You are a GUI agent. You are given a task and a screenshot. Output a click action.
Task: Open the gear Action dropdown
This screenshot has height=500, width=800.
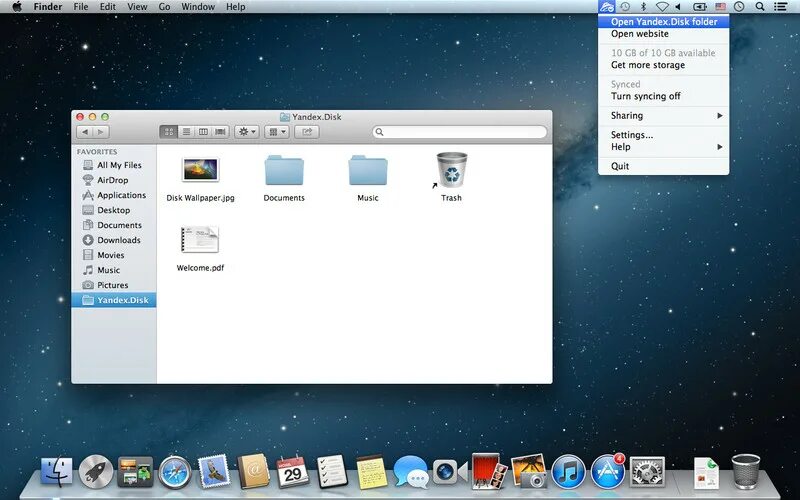point(247,132)
